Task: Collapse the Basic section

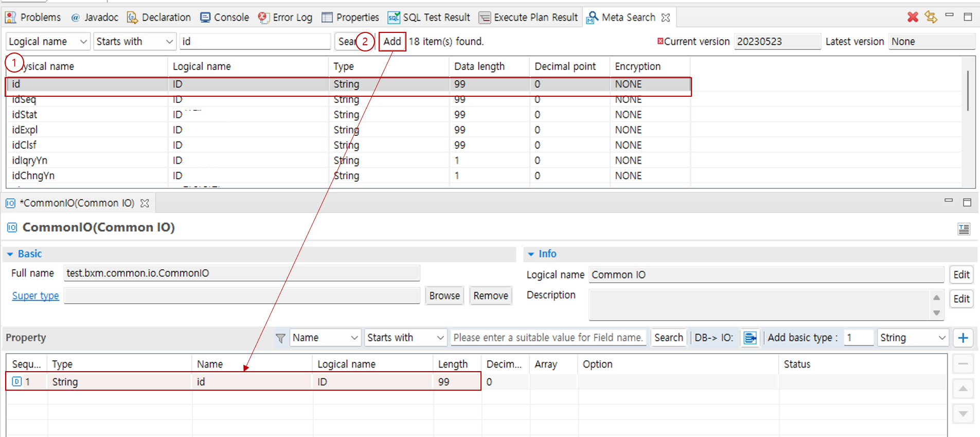Action: (x=10, y=254)
